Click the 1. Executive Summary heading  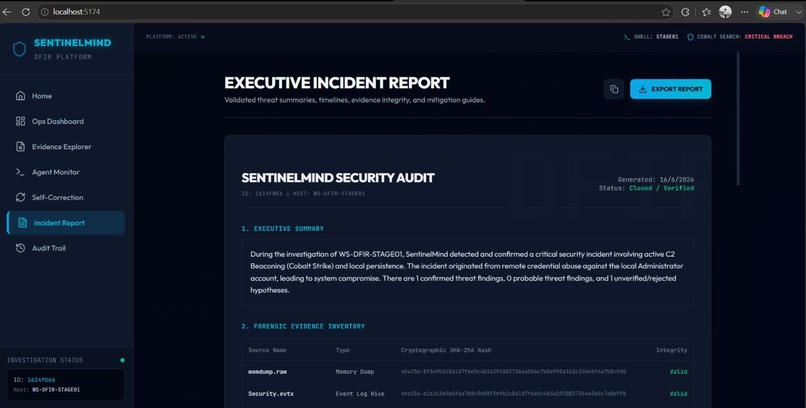[x=283, y=229]
